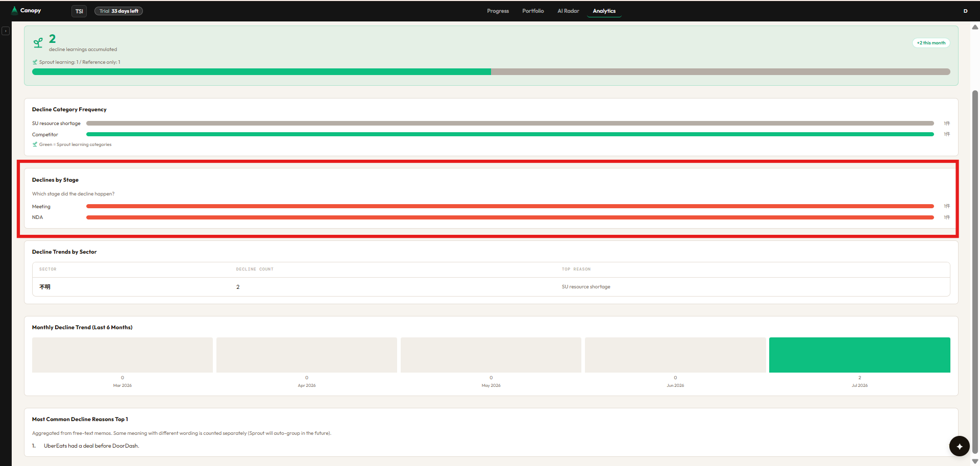The width and height of the screenshot is (980, 466).
Task: Click the +2 this month badge
Action: 931,43
